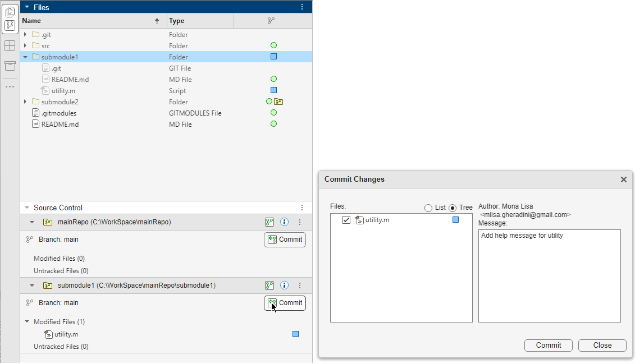Open repository info for submodule1
635x364 pixels.
[x=284, y=285]
